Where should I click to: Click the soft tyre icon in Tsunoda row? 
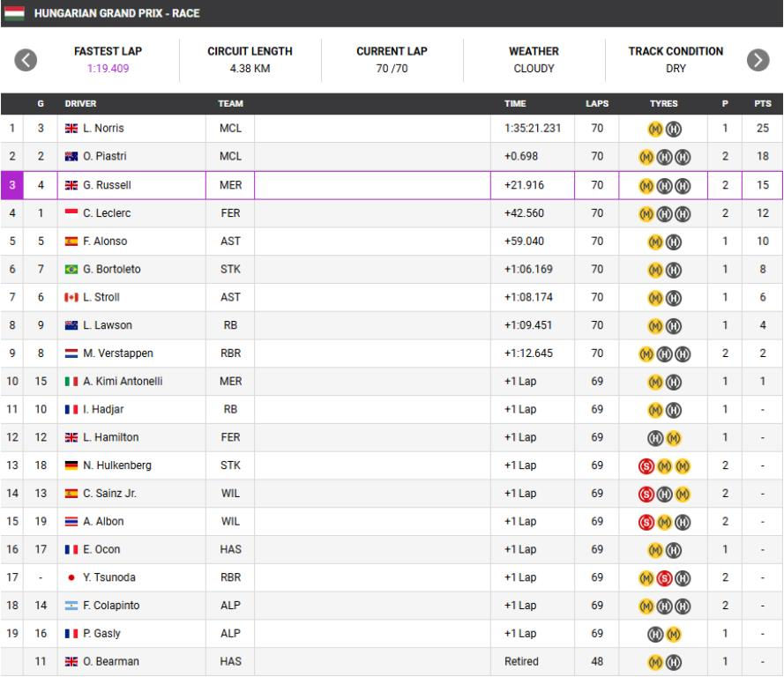point(664,578)
